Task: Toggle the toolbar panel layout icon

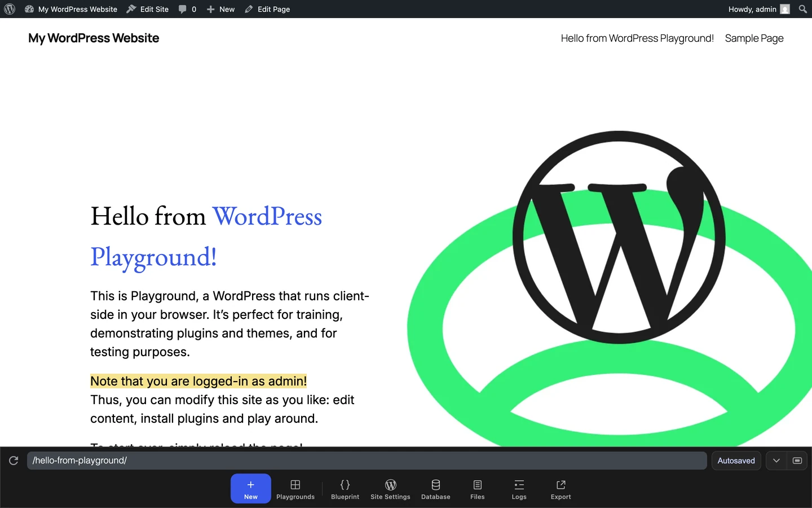Action: tap(797, 461)
